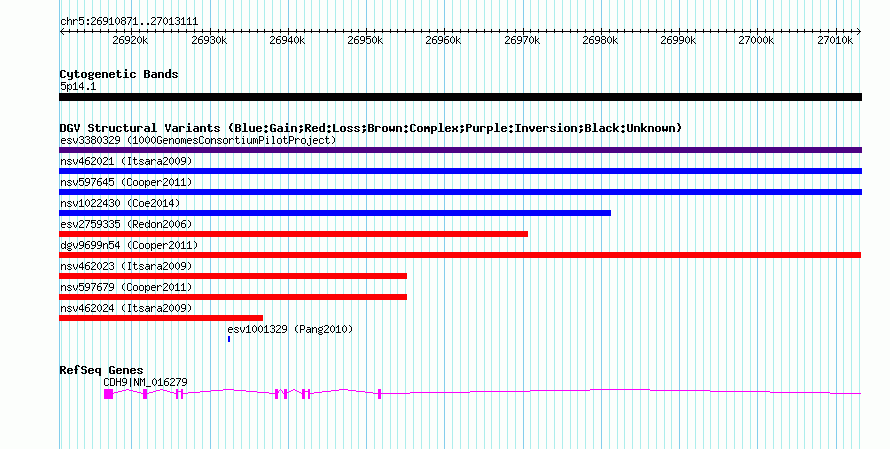Click the 26960k ruler tick label
Viewport: 890px width, 449px height.
click(x=443, y=40)
